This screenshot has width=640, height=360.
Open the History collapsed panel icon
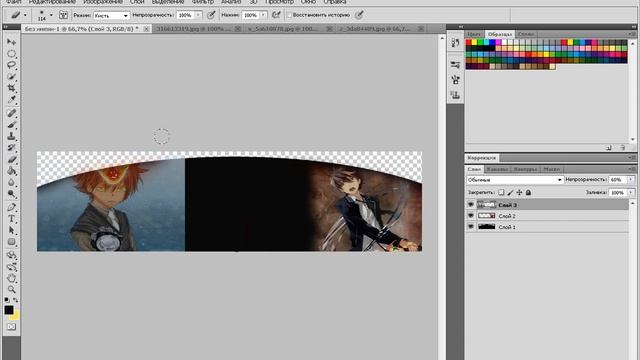pos(456,43)
